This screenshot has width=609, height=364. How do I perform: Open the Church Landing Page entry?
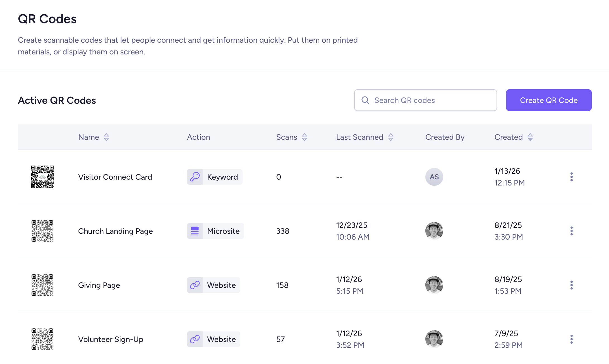click(115, 231)
